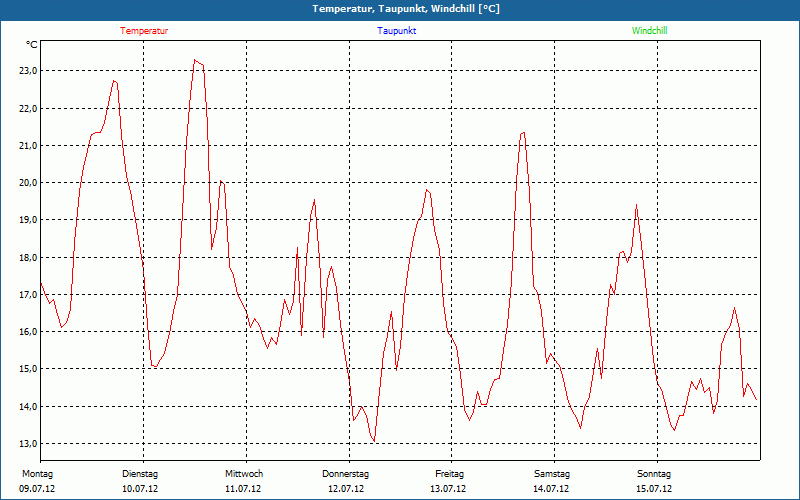This screenshot has height=500, width=800.
Task: Click the date 14.07.12
Action: coord(551,489)
